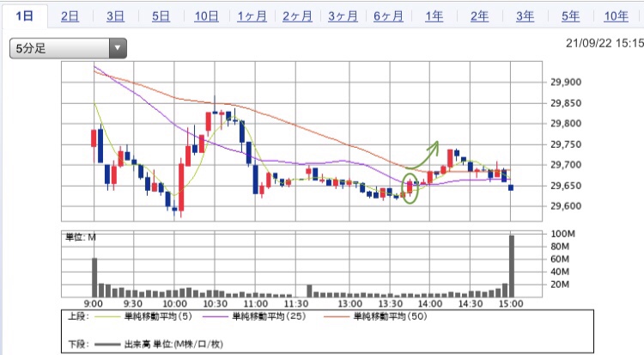
Task: Click the 29,750 price axis label
Action: click(566, 144)
